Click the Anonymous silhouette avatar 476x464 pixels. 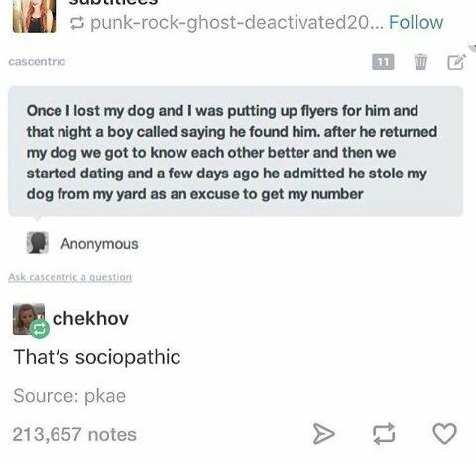coord(38,243)
